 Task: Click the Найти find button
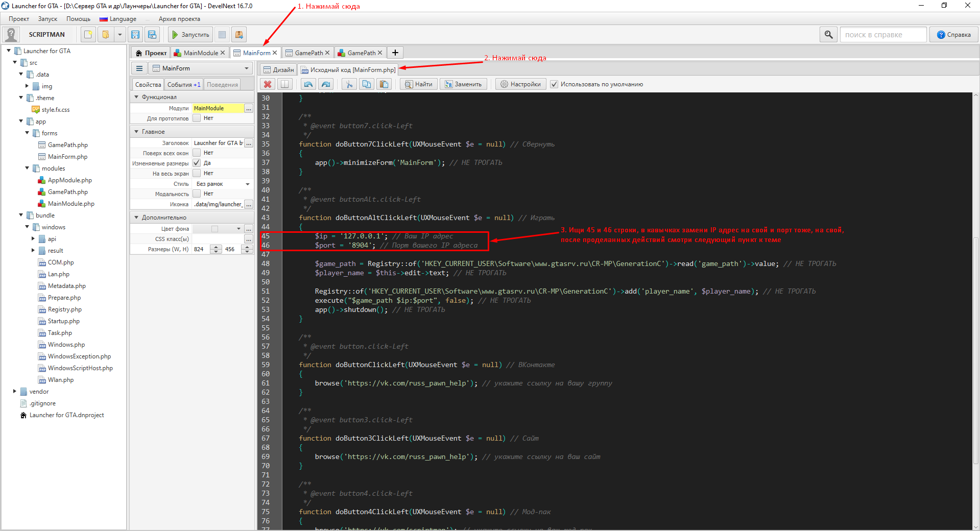[x=419, y=84]
